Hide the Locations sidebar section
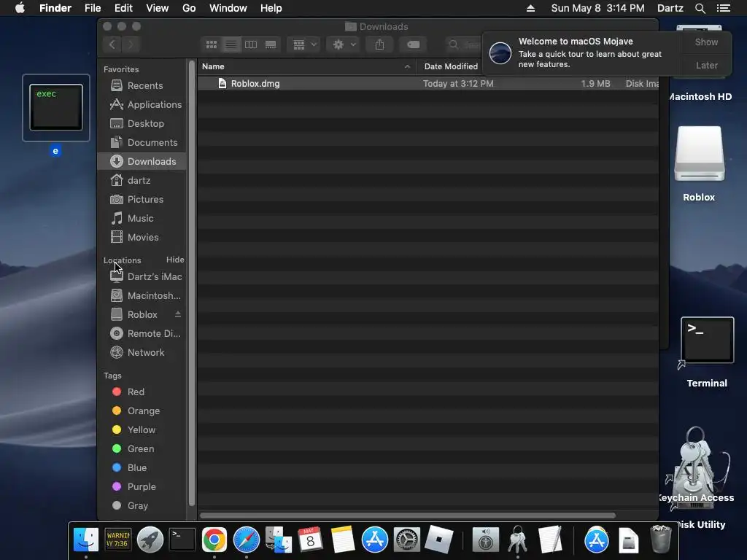Screen dimensions: 747x560 pyautogui.click(x=175, y=260)
